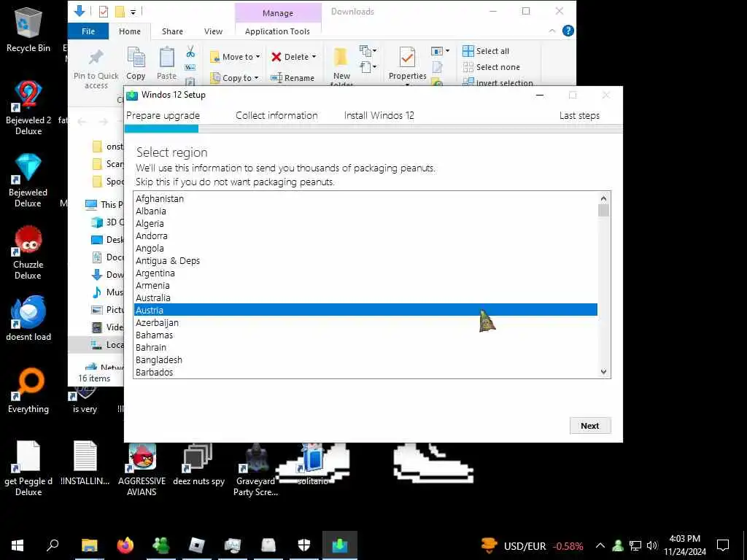Viewport: 747px width, 560px height.
Task: Click Rename in the Explorer ribbon
Action: click(292, 77)
